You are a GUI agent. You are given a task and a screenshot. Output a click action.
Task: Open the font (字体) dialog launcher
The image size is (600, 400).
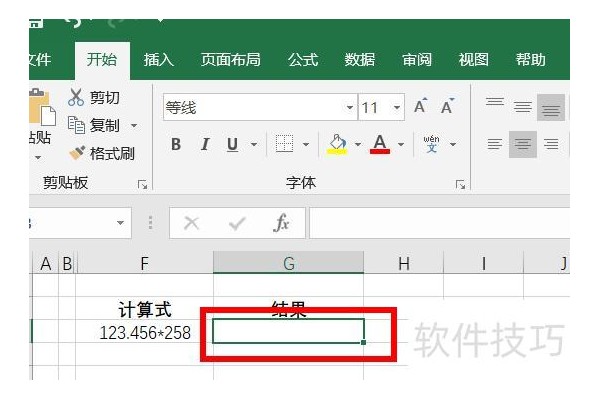point(460,185)
